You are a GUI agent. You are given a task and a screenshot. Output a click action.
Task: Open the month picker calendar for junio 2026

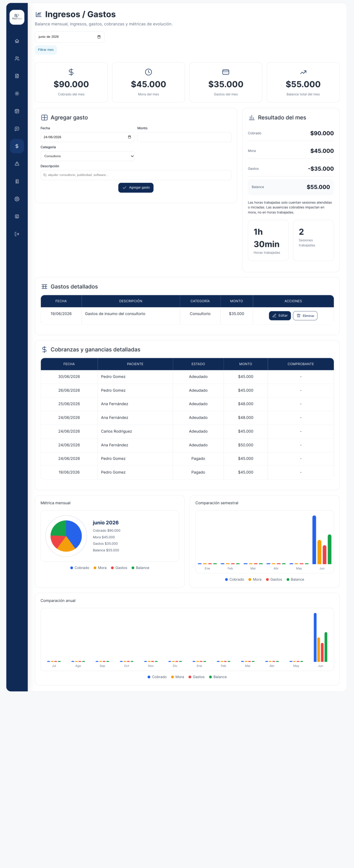[99, 37]
